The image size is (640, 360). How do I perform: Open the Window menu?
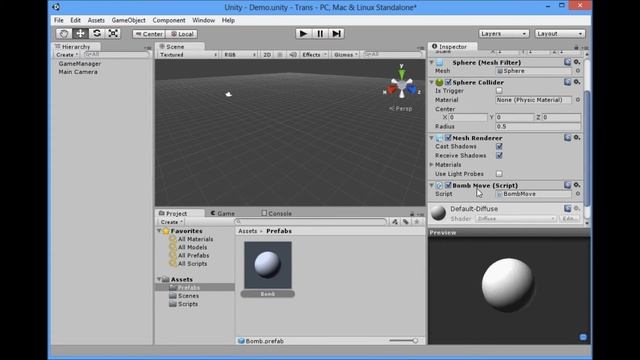[x=204, y=20]
